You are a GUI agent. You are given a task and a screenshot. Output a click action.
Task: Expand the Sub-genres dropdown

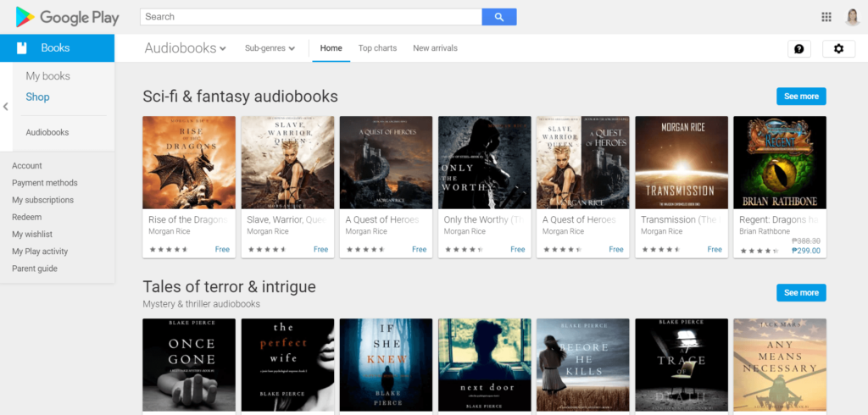270,48
